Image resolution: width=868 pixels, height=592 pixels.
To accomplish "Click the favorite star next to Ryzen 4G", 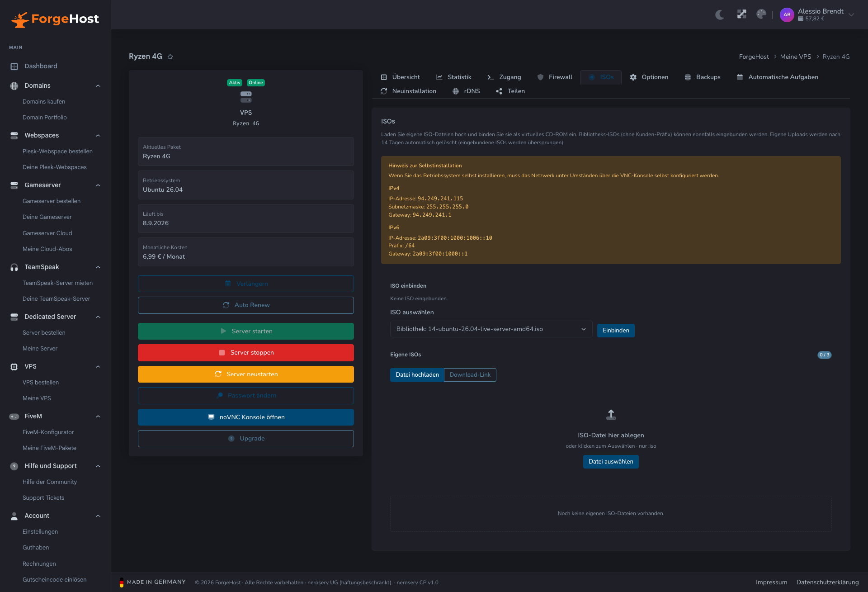I will pos(170,57).
